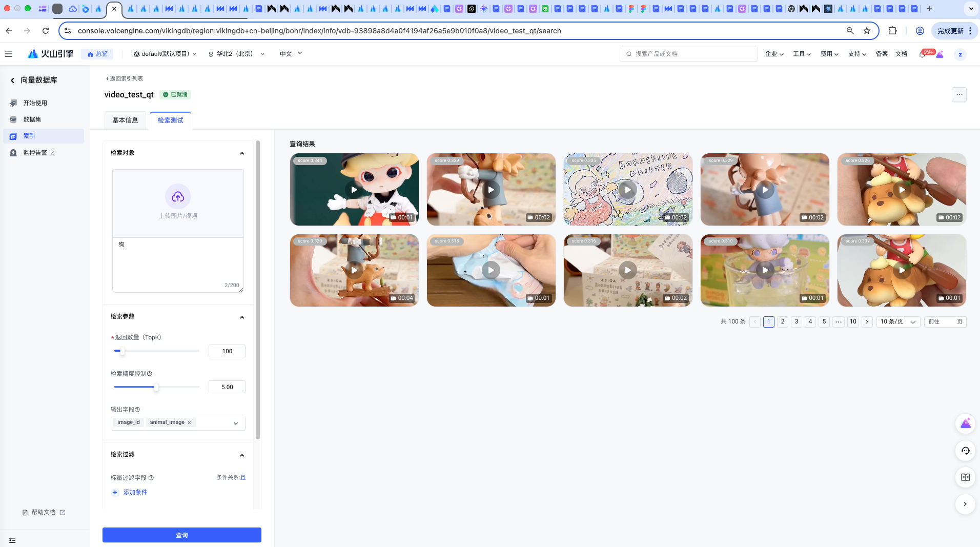
Task: Open the hamburger menu beside the Volcengine logo
Action: 9,54
